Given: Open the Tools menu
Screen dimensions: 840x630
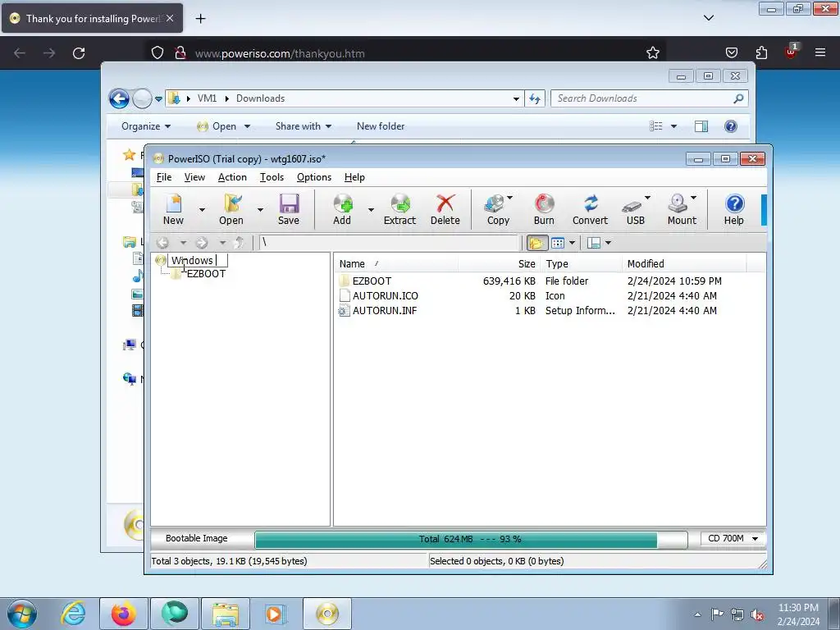Looking at the screenshot, I should 272,177.
